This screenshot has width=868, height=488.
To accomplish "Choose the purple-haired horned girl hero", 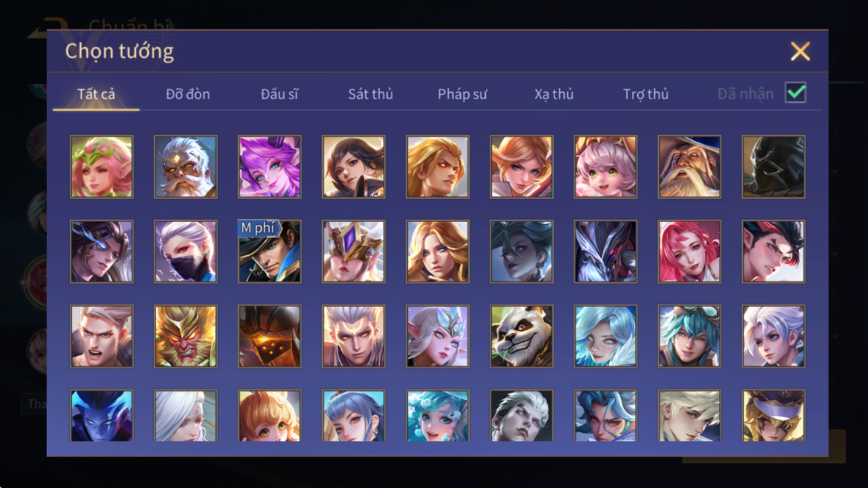I will click(x=269, y=167).
